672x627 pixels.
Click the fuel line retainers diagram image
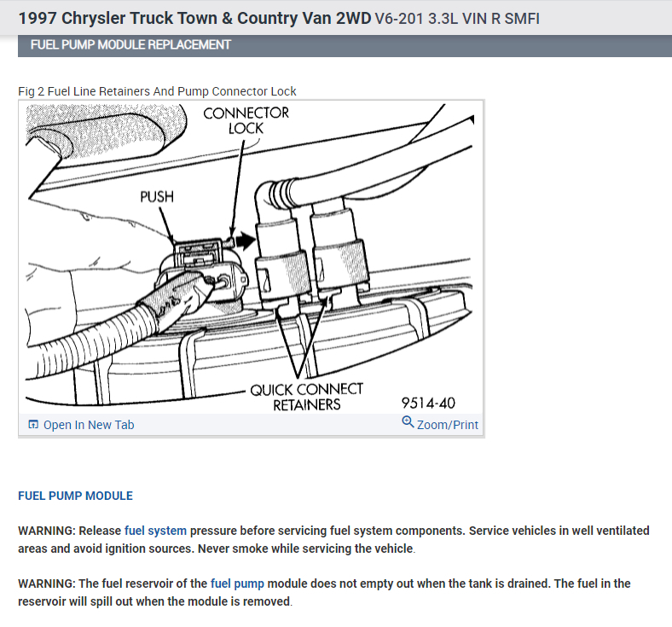click(251, 258)
